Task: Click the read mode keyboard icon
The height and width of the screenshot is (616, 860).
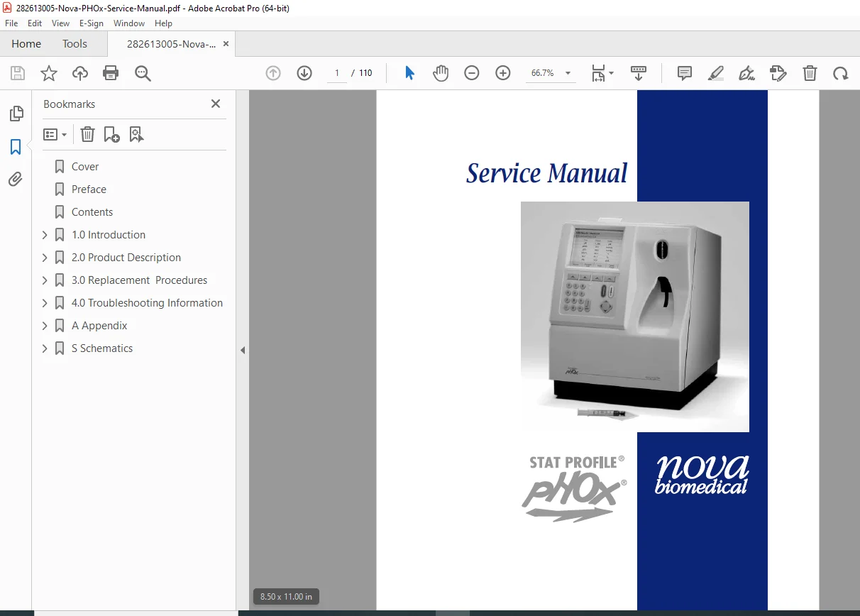Action: click(639, 73)
